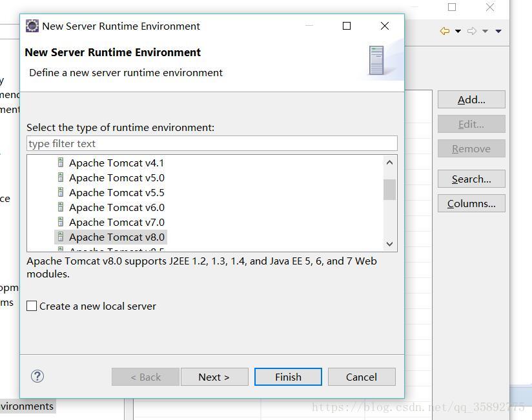Screen dimensions: 532x420
Task: Click the Apache Tomcat v7.0 server icon
Action: pyautogui.click(x=61, y=222)
